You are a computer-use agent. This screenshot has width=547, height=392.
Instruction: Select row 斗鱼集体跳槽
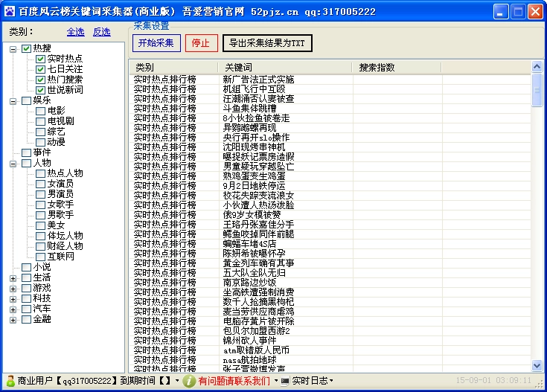point(330,109)
